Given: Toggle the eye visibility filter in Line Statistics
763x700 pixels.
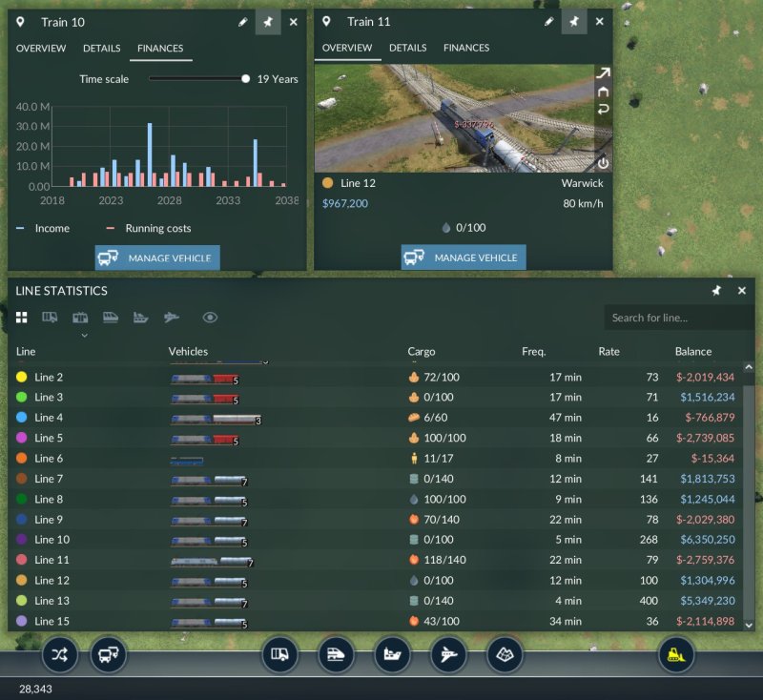Looking at the screenshot, I should (x=211, y=318).
